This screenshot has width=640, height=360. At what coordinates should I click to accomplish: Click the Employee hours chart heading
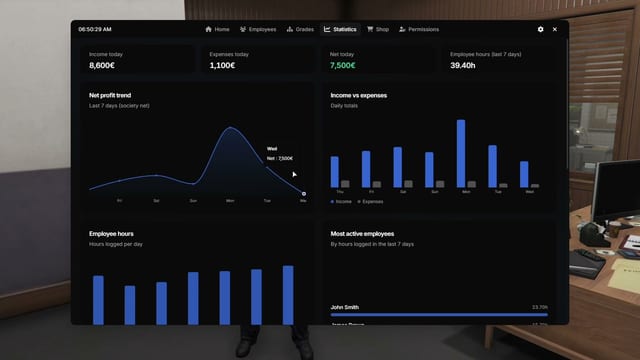point(111,233)
